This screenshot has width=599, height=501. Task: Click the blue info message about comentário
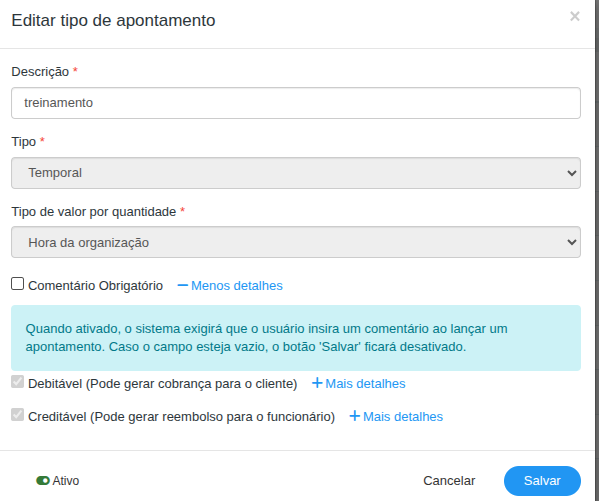click(296, 338)
